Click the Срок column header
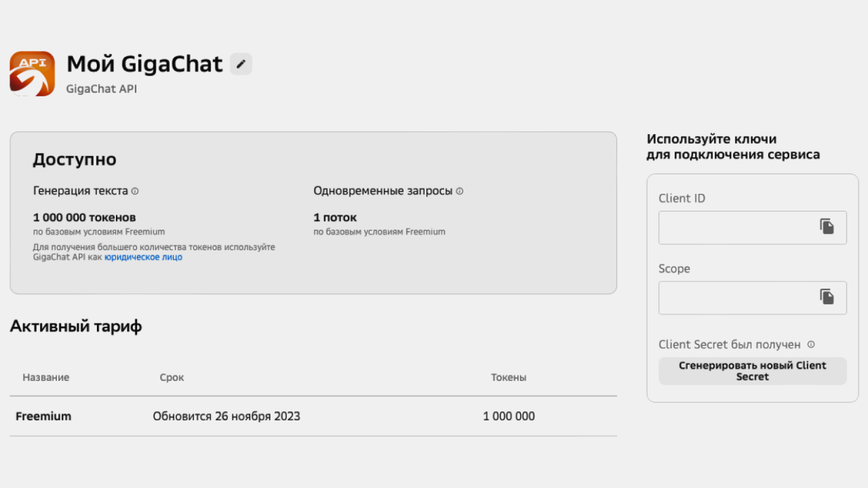The width and height of the screenshot is (868, 488). 172,378
